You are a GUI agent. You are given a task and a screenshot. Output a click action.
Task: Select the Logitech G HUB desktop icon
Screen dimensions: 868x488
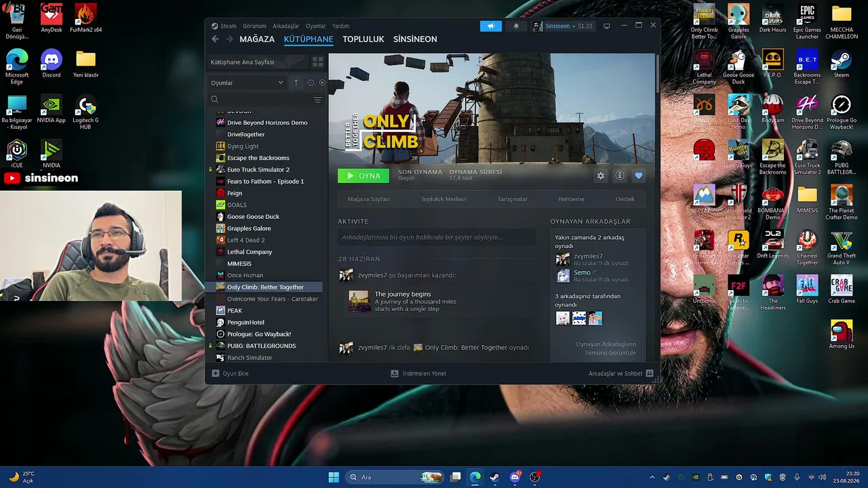(x=85, y=113)
